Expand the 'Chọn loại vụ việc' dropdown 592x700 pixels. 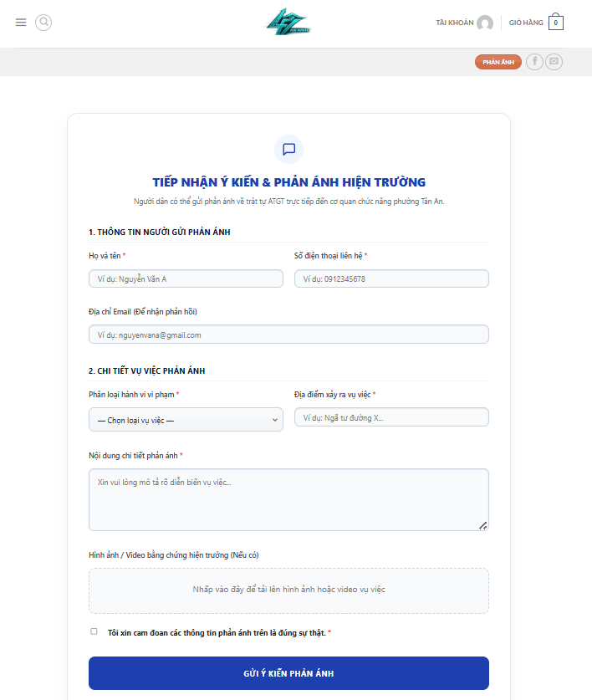186,420
